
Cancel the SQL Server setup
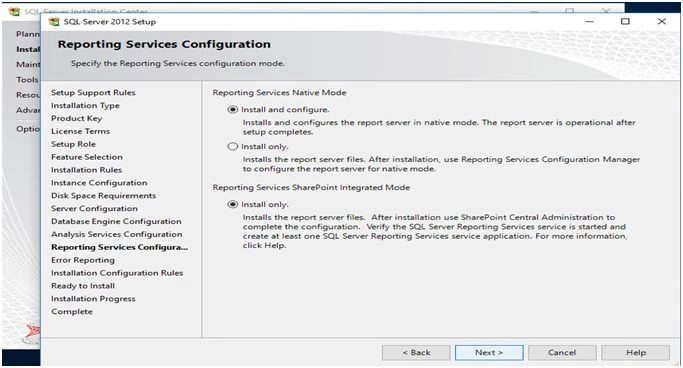[x=562, y=353]
